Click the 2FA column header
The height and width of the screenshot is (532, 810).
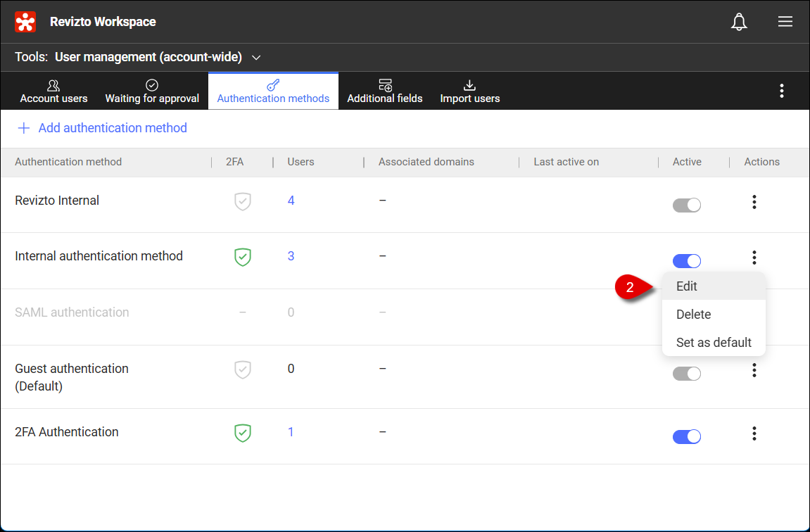[x=234, y=162]
